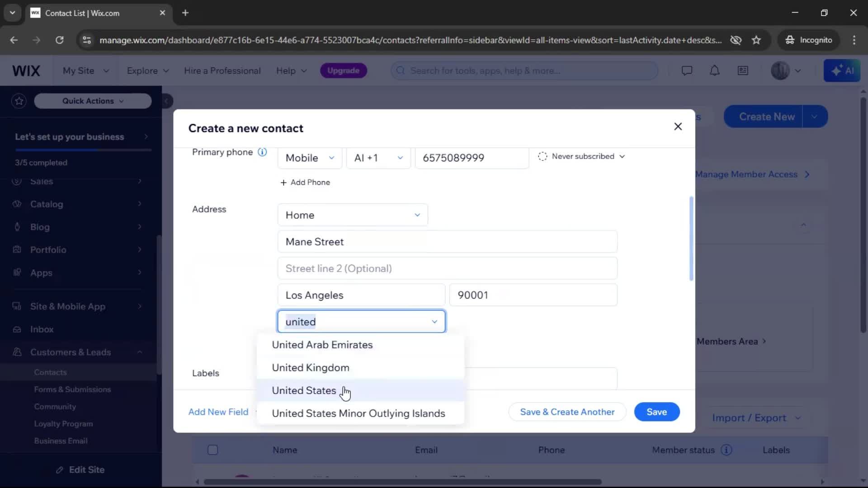Open browser three-dot menu
The image size is (868, 488).
coord(854,40)
